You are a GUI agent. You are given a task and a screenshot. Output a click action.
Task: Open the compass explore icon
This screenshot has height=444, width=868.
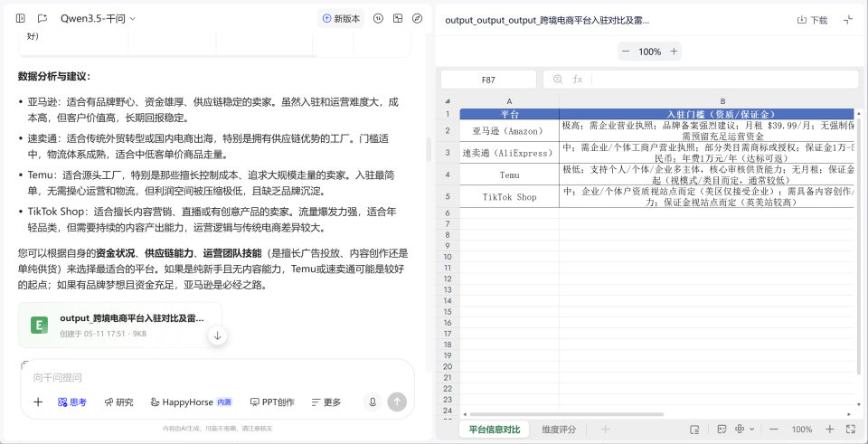(418, 18)
